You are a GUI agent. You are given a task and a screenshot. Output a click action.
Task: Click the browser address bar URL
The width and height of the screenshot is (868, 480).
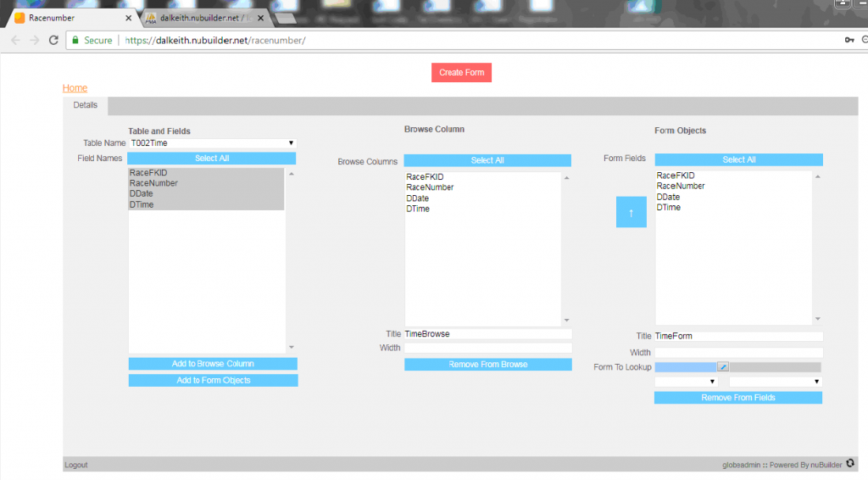point(215,41)
